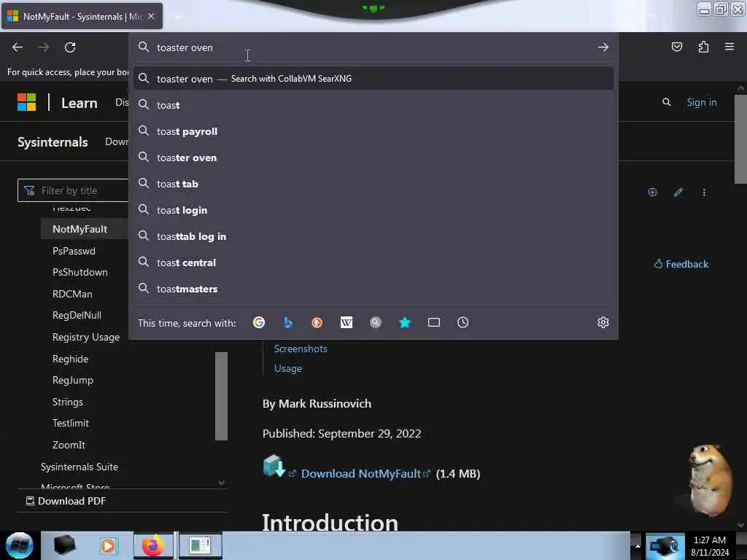Open the Firefox hamburger menu
Image resolution: width=747 pixels, height=560 pixels.
click(x=729, y=46)
